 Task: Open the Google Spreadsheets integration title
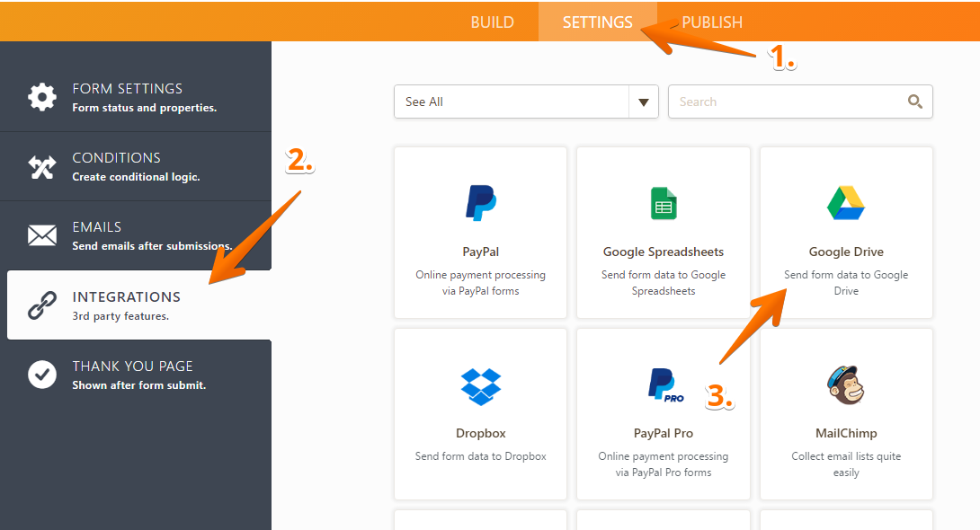664,252
